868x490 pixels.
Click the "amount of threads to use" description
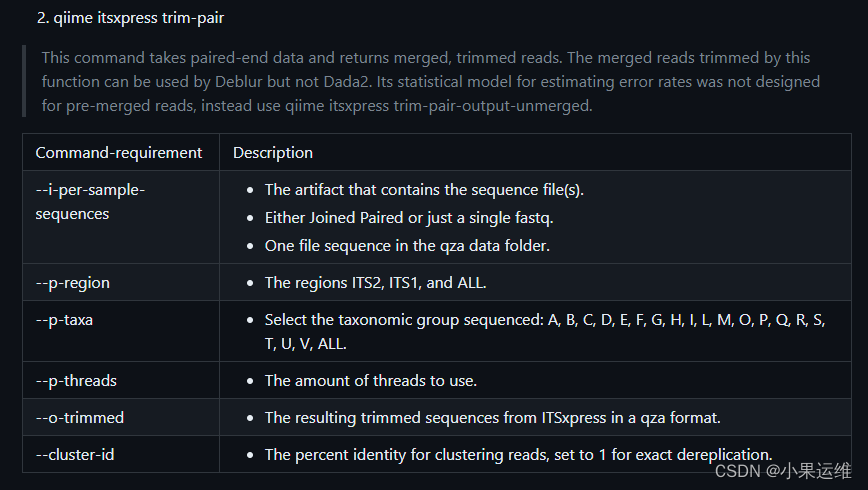pyautogui.click(x=370, y=380)
